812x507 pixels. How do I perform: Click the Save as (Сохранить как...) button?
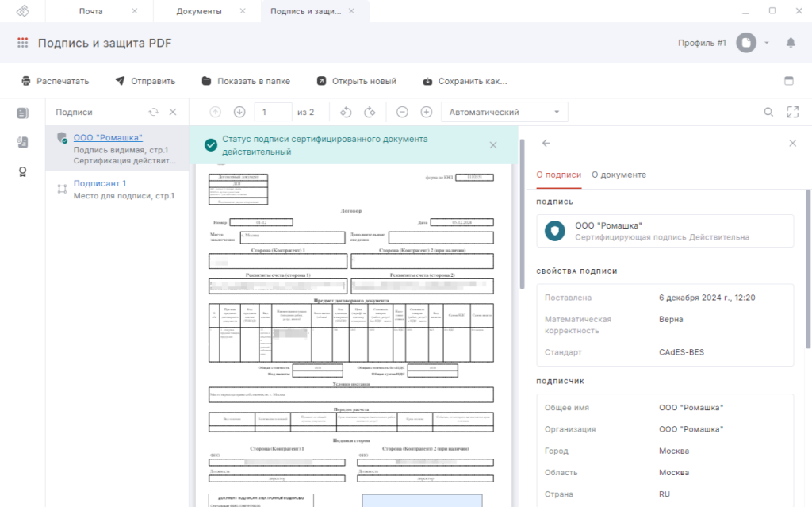(464, 81)
